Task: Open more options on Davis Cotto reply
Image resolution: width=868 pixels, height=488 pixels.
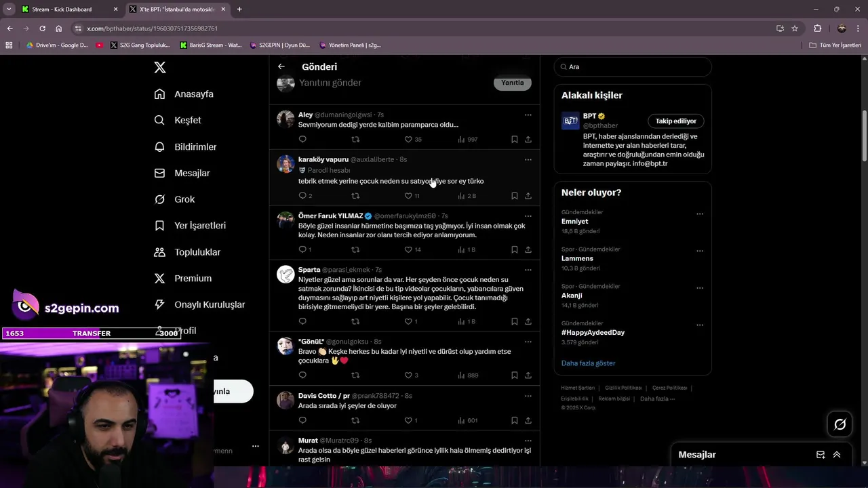Action: pyautogui.click(x=528, y=395)
